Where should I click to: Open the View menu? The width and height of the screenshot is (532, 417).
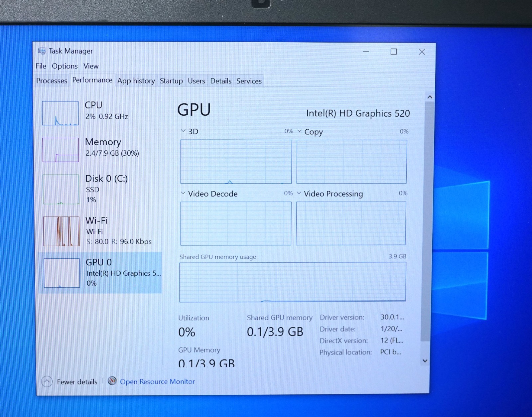[91, 66]
